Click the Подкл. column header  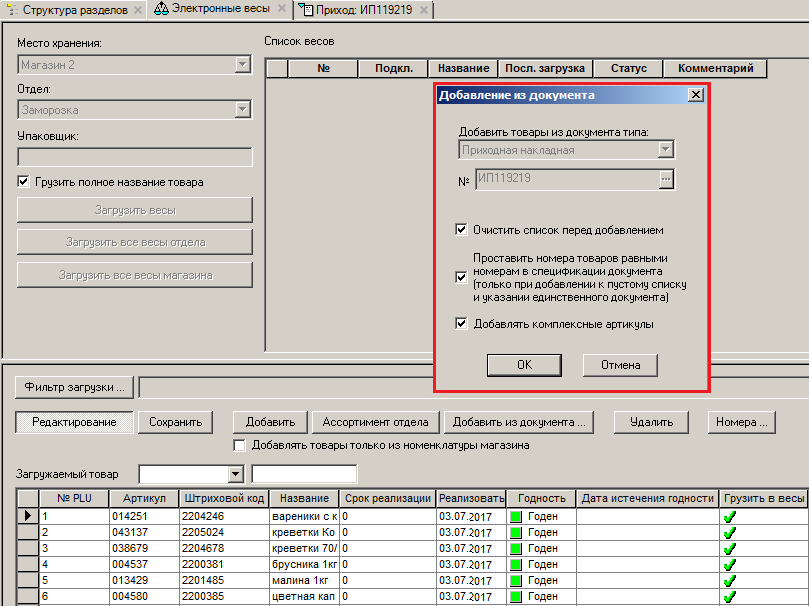click(394, 68)
